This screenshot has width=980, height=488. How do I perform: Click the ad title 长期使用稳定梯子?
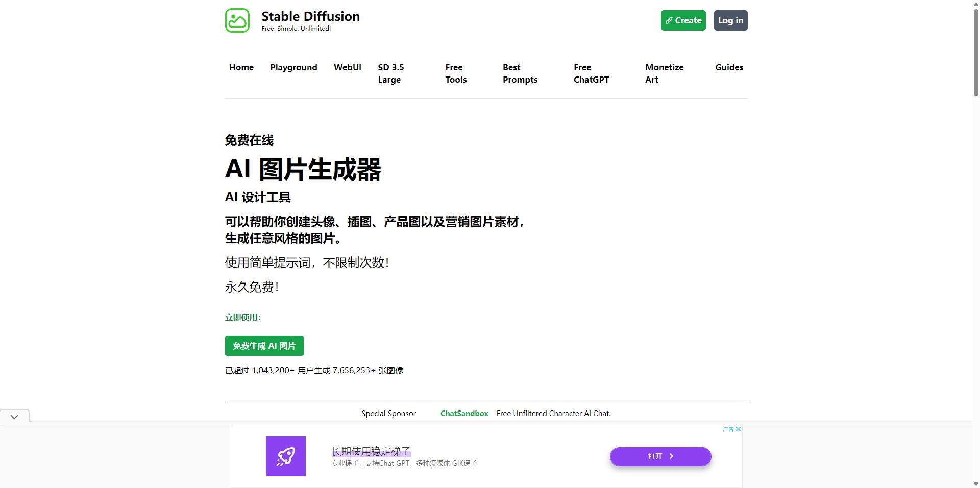(x=371, y=451)
